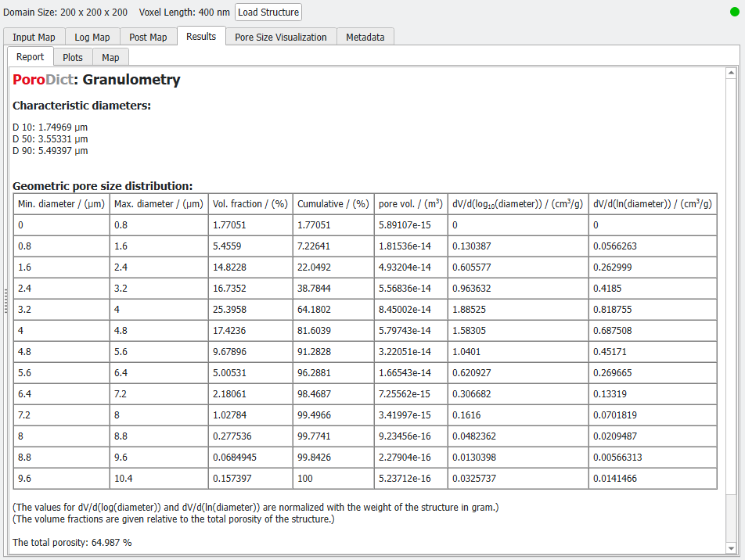Click the Characteristic diameters heading
The image size is (745, 560).
[x=81, y=106]
